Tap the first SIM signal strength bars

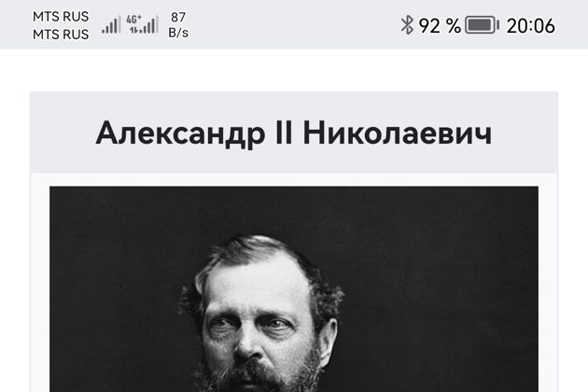click(x=111, y=25)
